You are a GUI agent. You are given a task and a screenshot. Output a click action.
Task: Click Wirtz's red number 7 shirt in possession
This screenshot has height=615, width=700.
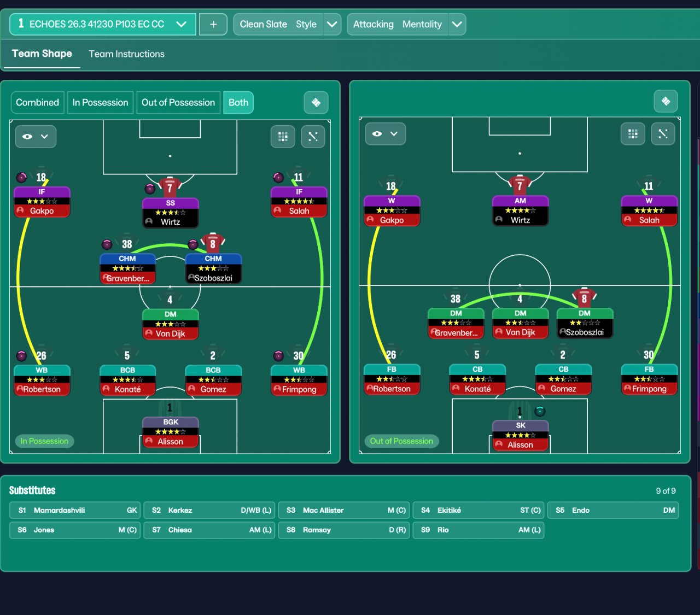(x=170, y=188)
